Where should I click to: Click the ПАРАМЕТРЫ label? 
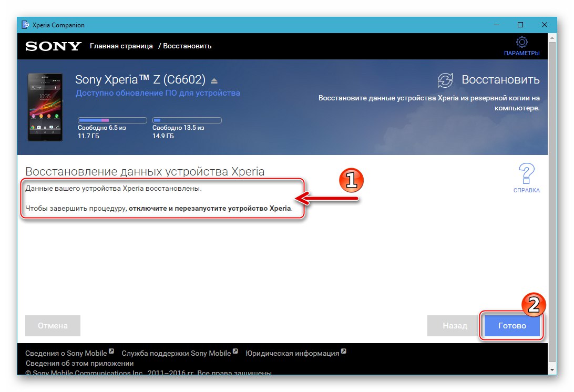click(x=521, y=53)
